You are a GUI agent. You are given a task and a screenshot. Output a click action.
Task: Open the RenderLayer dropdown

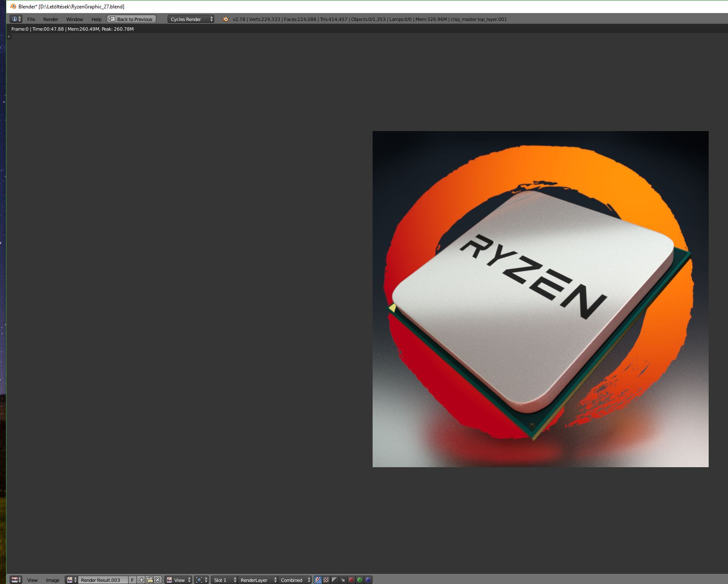(x=258, y=580)
